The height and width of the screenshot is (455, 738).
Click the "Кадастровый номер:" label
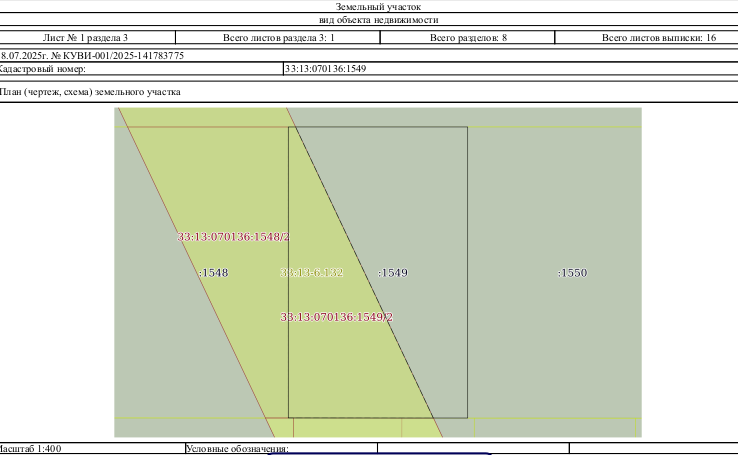(42, 69)
